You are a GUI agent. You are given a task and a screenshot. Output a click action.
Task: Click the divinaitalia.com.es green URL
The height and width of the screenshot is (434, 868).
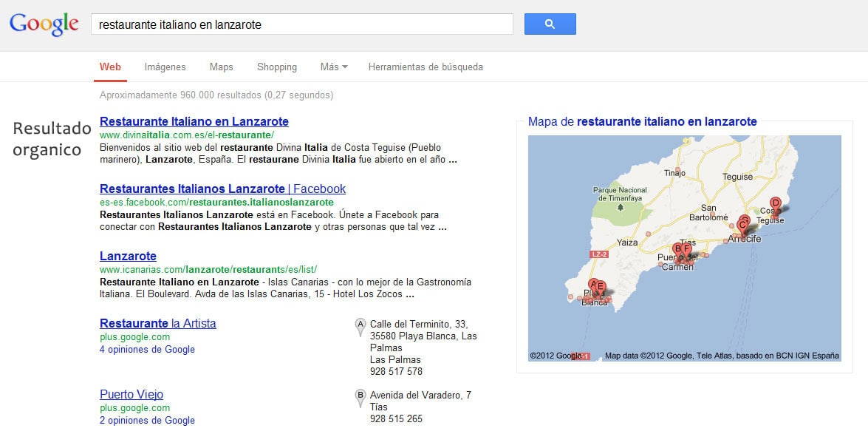click(187, 135)
